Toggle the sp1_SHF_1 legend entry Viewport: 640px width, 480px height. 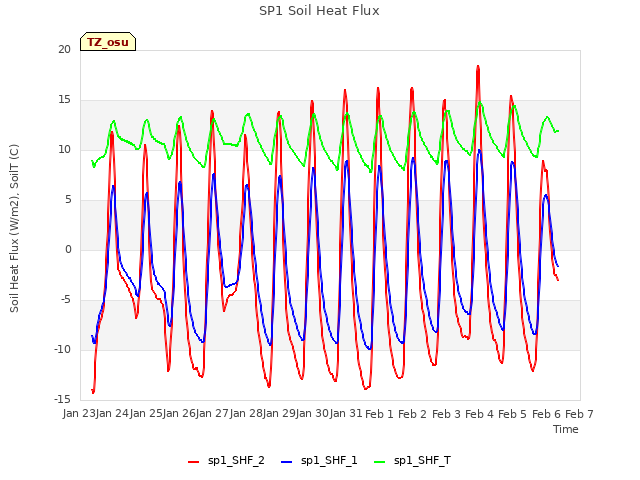[319, 461]
